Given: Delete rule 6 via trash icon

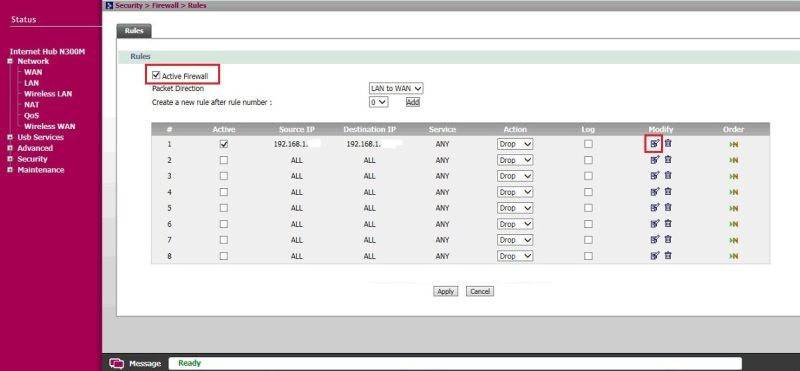Looking at the screenshot, I should pos(668,224).
